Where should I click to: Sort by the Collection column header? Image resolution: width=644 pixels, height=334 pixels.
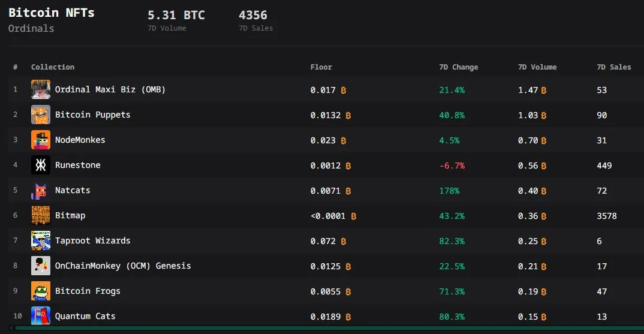(53, 67)
